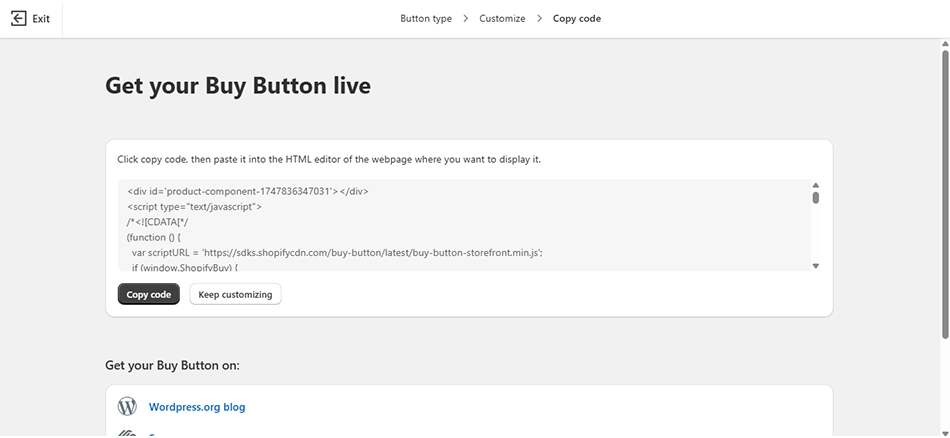950x438 pixels.
Task: Go back to Customize step
Action: 502,19
